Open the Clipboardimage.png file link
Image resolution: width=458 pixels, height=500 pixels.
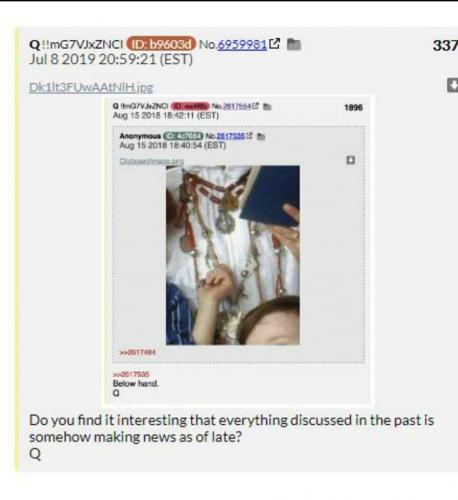(x=151, y=161)
